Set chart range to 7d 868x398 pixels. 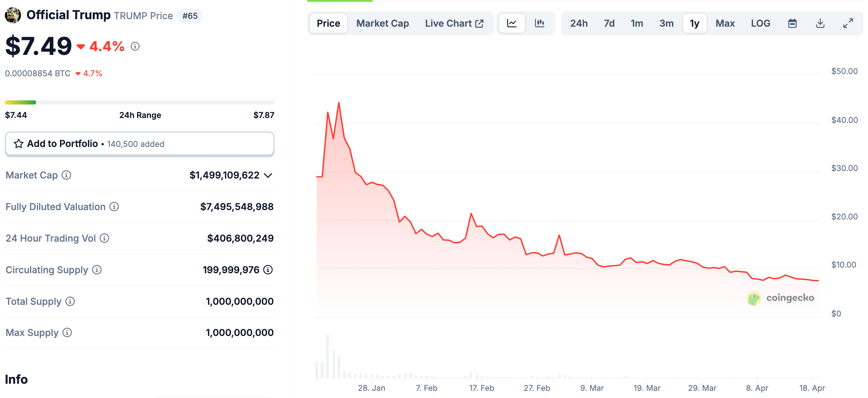coord(609,23)
